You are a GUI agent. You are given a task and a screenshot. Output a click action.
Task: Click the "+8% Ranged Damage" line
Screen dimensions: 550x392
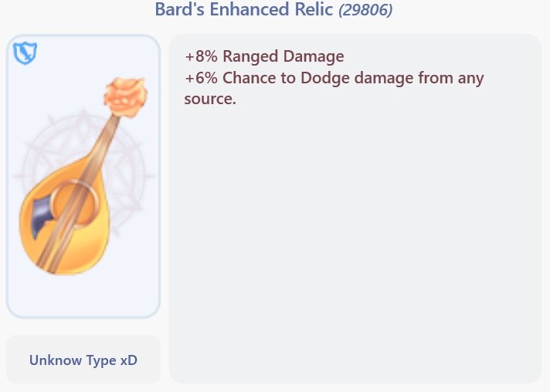264,56
